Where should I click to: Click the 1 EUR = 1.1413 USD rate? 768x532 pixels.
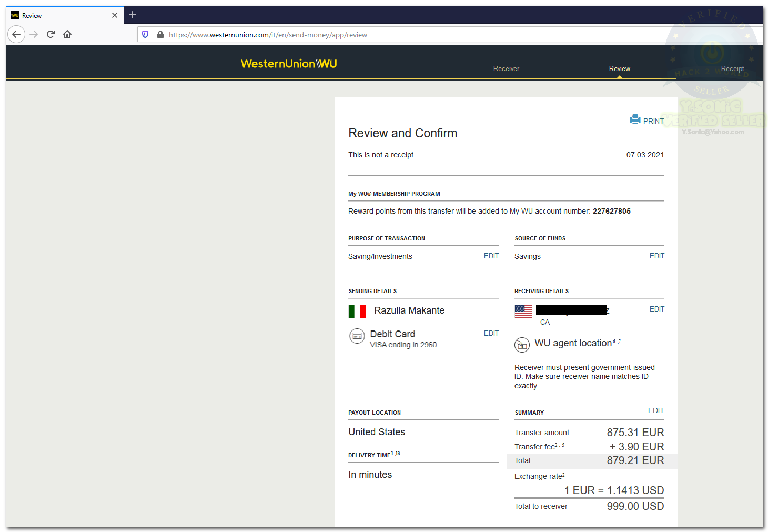coord(614,490)
